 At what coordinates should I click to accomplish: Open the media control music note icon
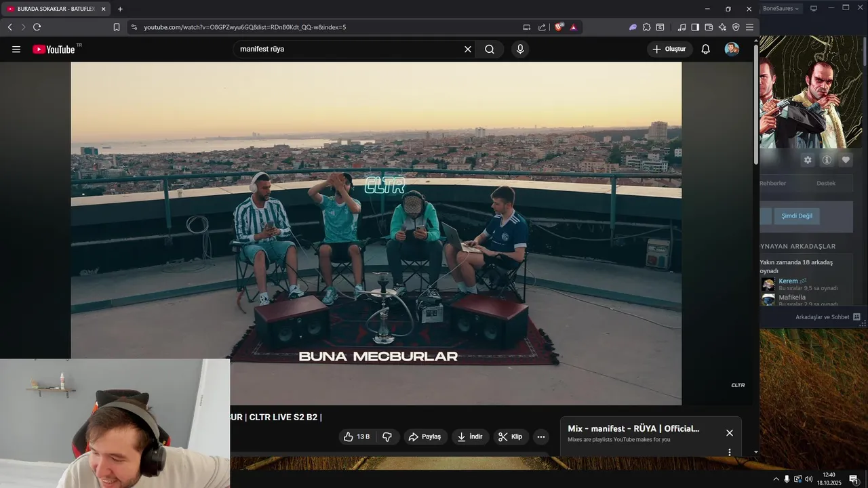point(682,27)
